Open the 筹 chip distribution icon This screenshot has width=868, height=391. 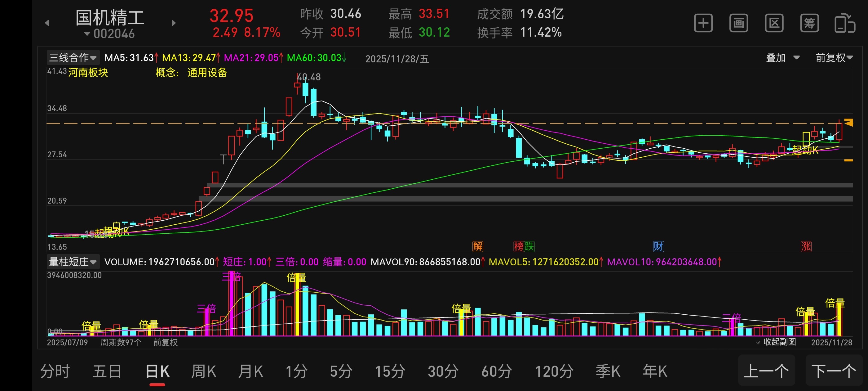[809, 23]
